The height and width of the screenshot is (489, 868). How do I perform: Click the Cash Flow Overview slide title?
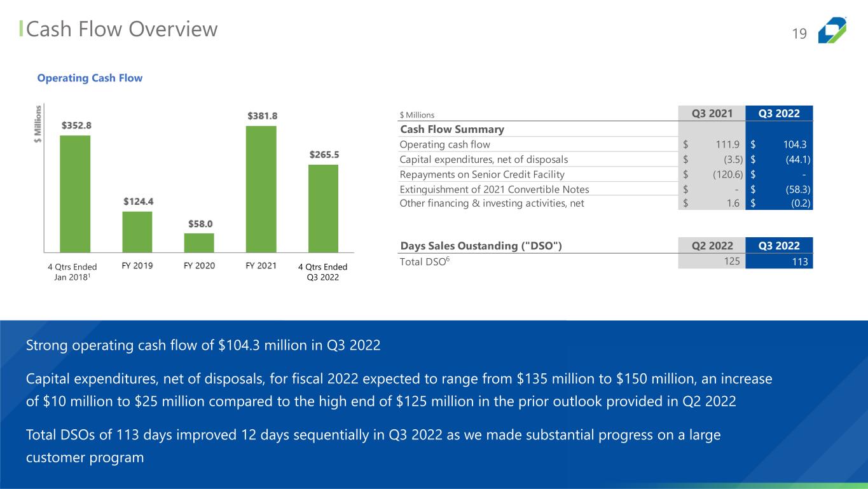click(122, 29)
